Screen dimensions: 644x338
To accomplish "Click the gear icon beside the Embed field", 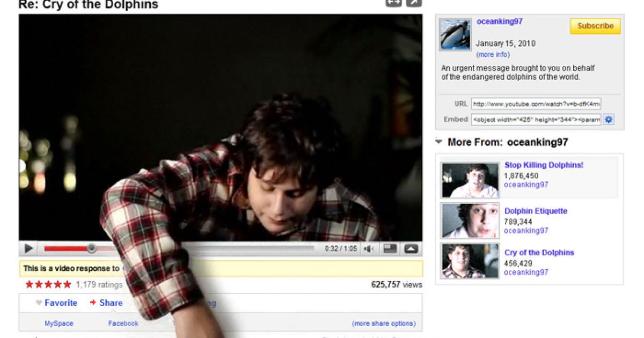I will click(609, 120).
